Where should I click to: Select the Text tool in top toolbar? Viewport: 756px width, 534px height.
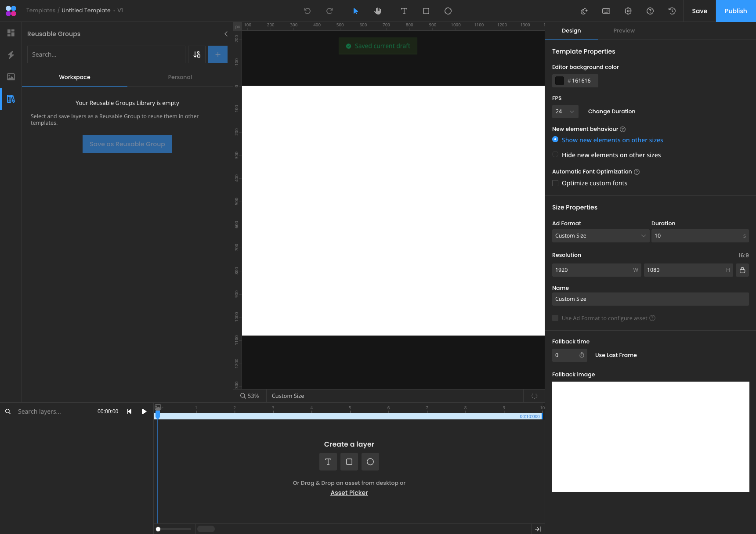[404, 11]
